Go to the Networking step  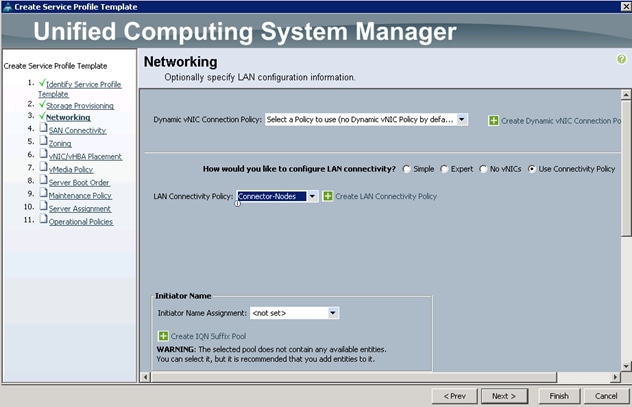click(68, 117)
